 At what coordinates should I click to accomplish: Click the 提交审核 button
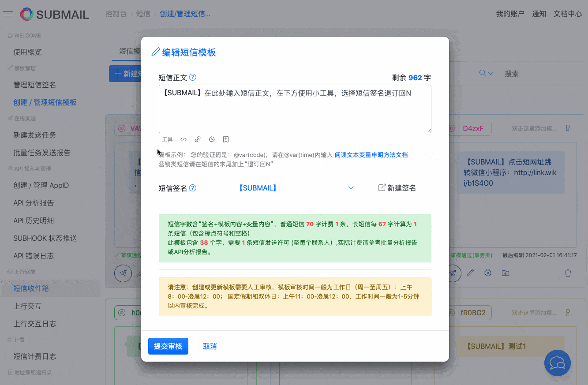click(168, 346)
